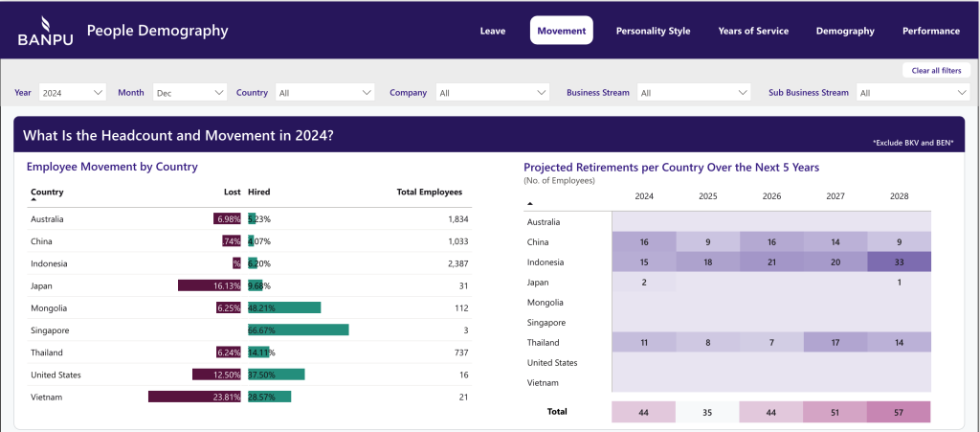This screenshot has height=432, width=980.
Task: Click sort arrow under Country column header
Action: tap(33, 201)
